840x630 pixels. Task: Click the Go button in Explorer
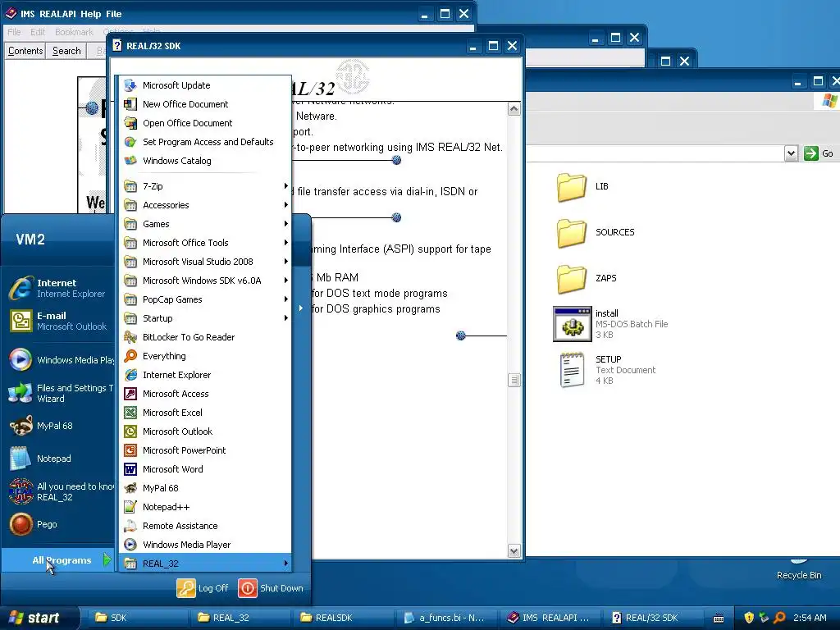click(x=819, y=153)
